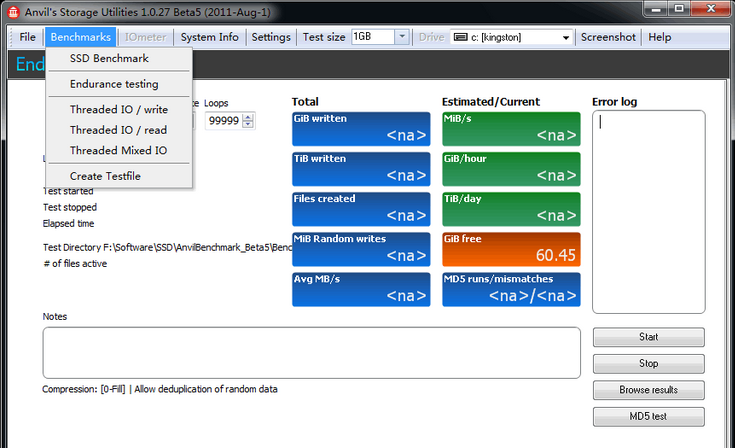The width and height of the screenshot is (735, 448).
Task: Click the MD5 runs/mismatches tile
Action: point(511,290)
